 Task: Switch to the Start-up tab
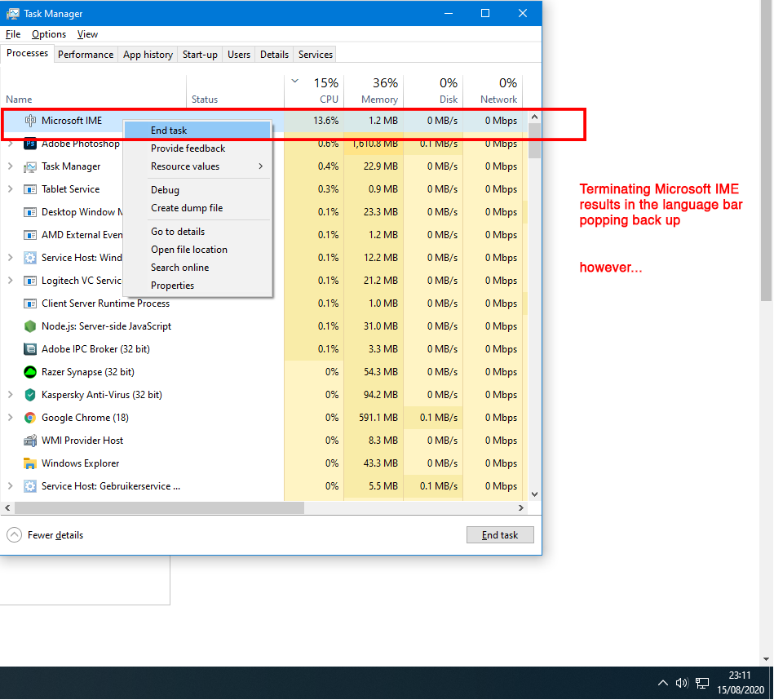click(x=200, y=55)
